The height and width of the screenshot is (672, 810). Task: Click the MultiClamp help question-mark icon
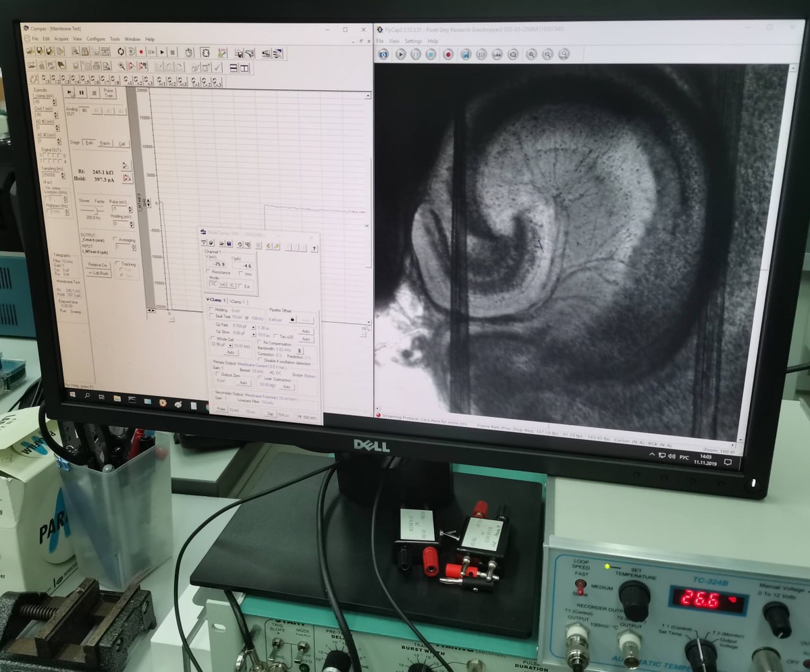[x=314, y=249]
